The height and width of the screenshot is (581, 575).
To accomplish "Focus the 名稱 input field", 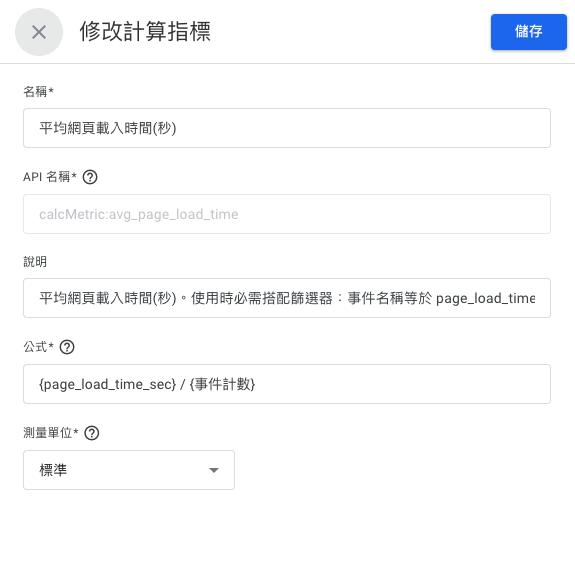I will 287,128.
